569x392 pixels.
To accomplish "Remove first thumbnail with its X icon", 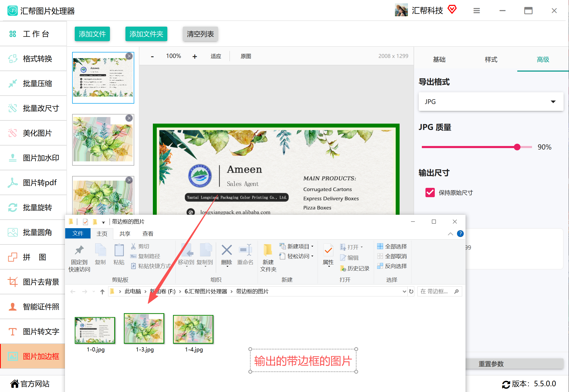I will pyautogui.click(x=129, y=56).
